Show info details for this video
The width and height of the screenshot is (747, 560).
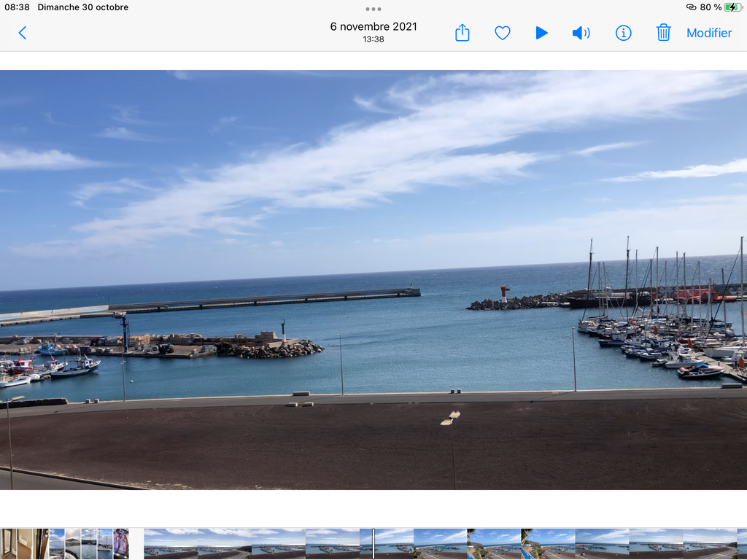(623, 33)
